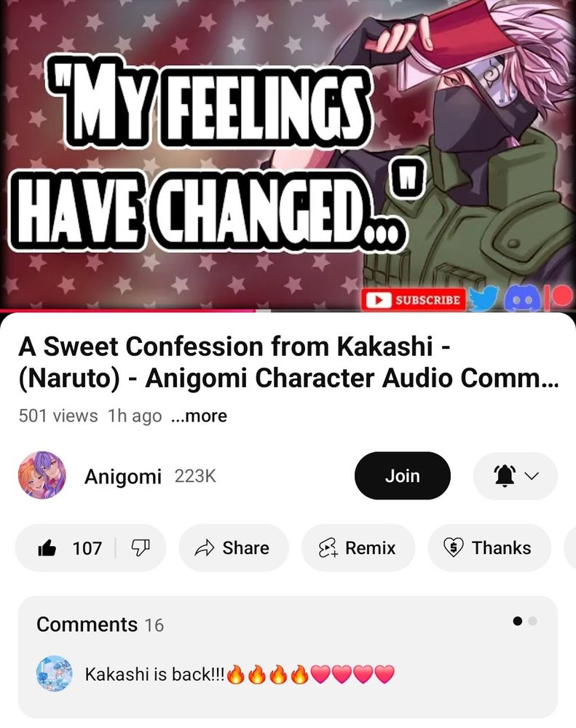Toggle notification bell for Anigomi
576x728 pixels.
505,476
